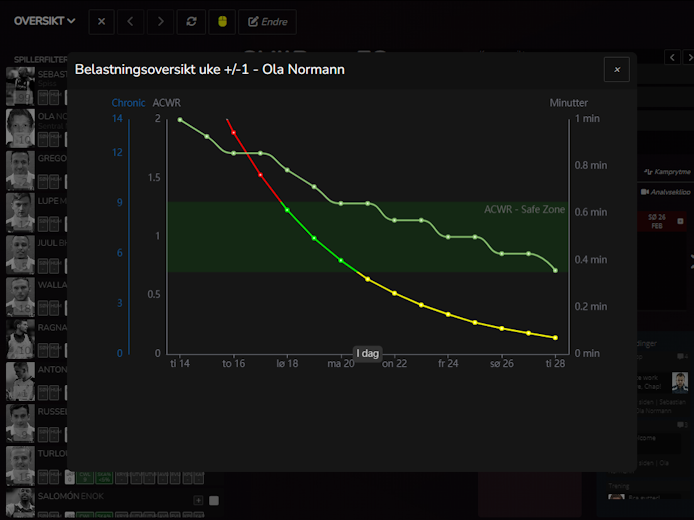Screen dimensions: 694x520
Task: Click the small left arrow at top right
Action: 672,58
